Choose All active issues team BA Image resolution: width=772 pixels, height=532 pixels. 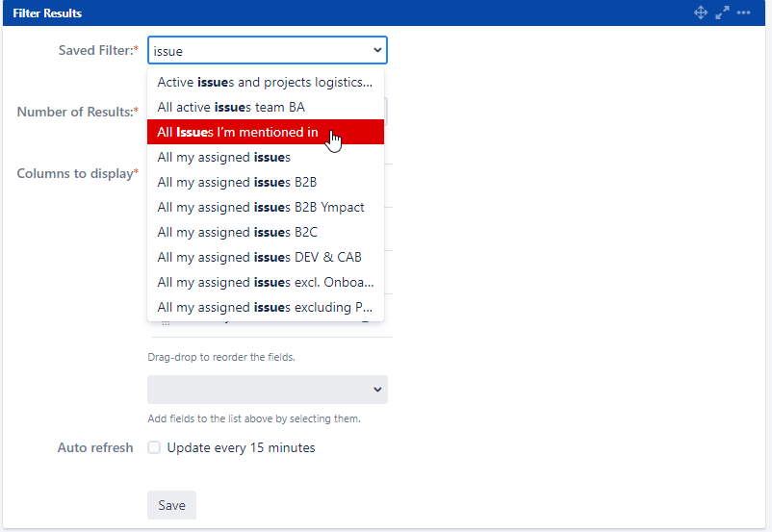(x=266, y=107)
